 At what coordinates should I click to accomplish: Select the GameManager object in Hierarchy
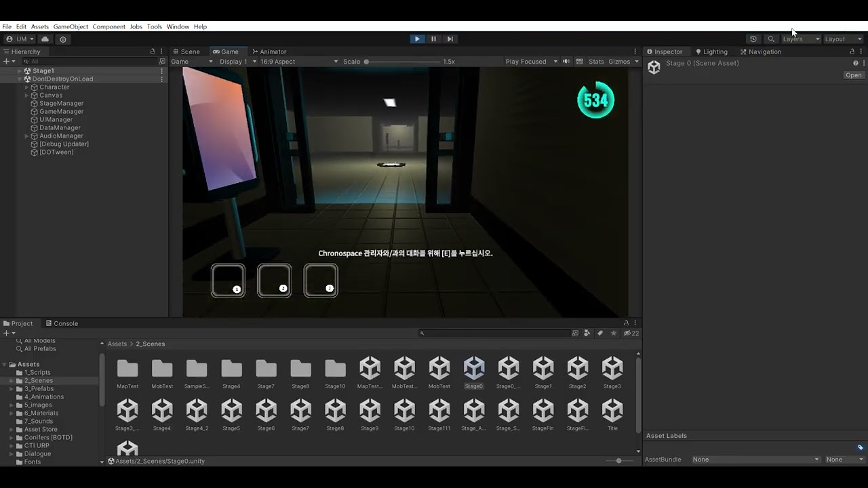(x=61, y=111)
